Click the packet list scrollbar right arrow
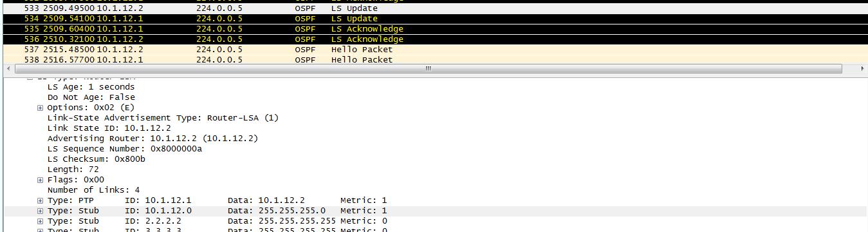Image resolution: width=868 pixels, height=232 pixels. (x=863, y=68)
